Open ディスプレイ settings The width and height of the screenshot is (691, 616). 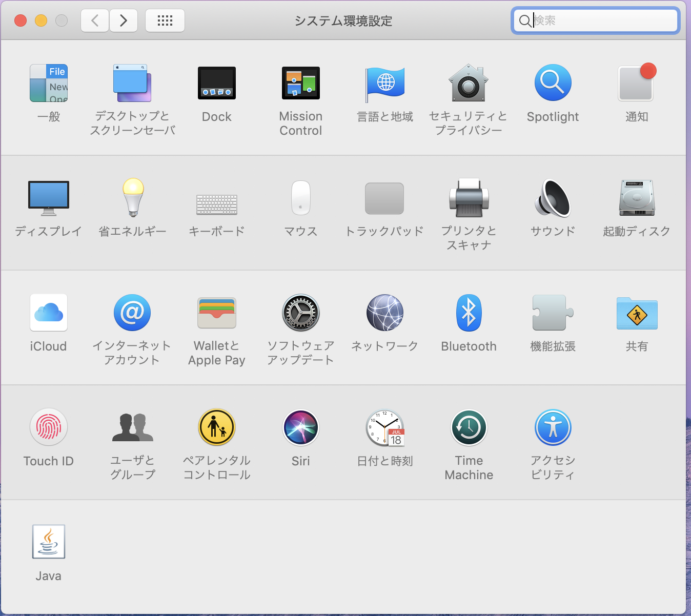coord(48,198)
